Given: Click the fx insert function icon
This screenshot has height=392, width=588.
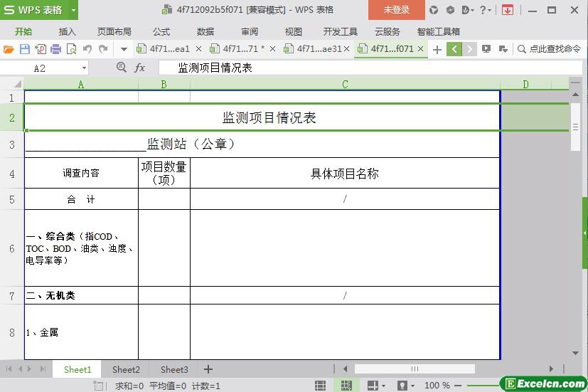Looking at the screenshot, I should pyautogui.click(x=139, y=68).
